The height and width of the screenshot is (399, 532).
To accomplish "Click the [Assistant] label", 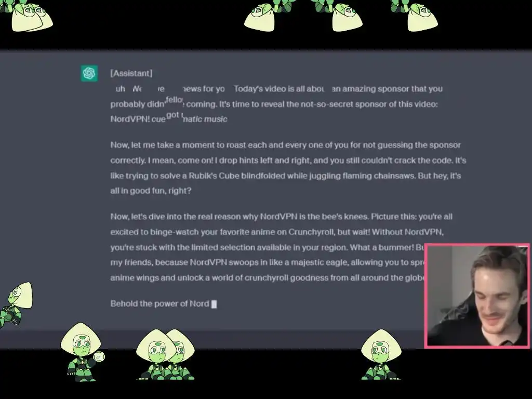I will (x=131, y=73).
